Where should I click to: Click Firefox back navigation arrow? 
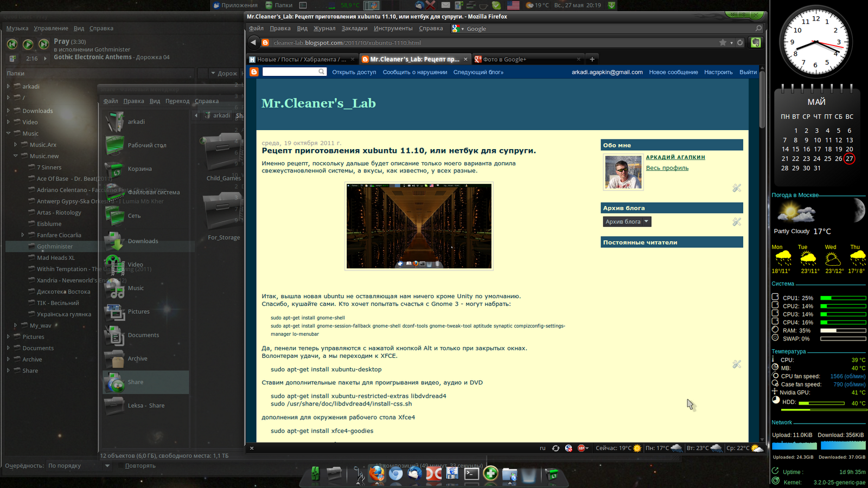(253, 42)
